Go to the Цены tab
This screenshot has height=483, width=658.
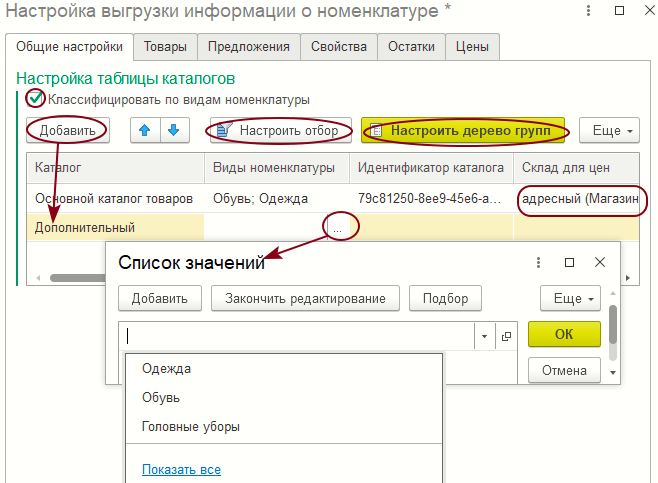click(473, 47)
